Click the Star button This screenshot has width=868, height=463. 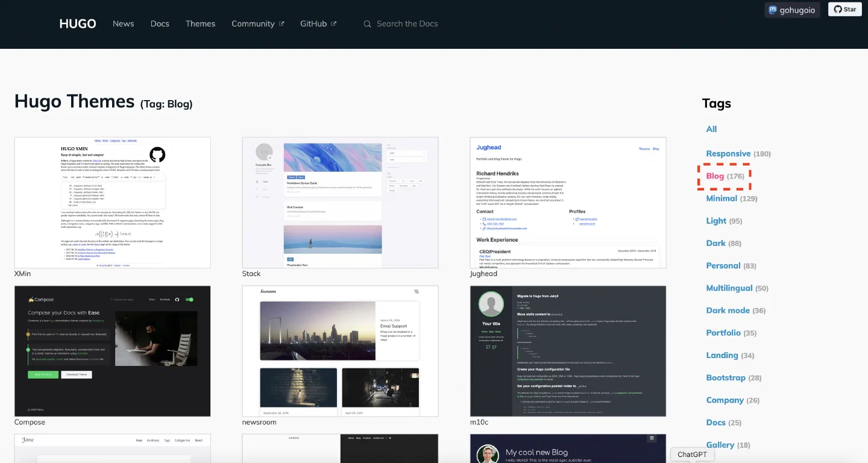[844, 9]
